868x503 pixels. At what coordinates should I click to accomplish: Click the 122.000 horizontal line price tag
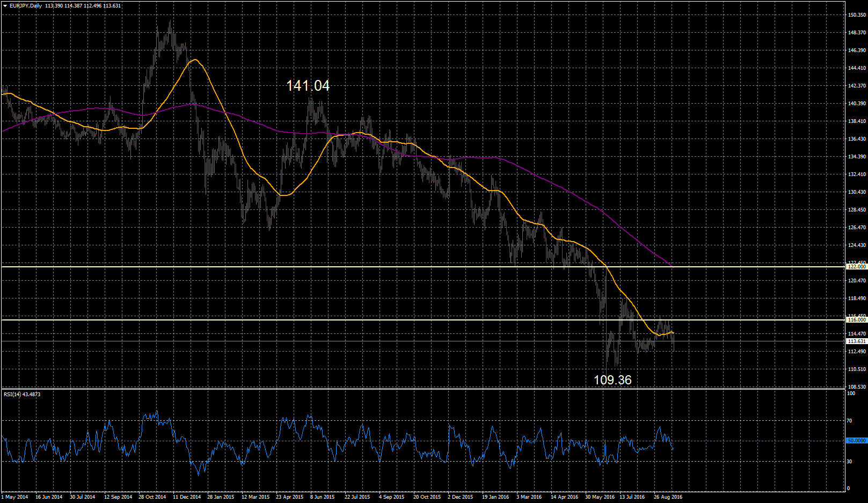pyautogui.click(x=857, y=267)
